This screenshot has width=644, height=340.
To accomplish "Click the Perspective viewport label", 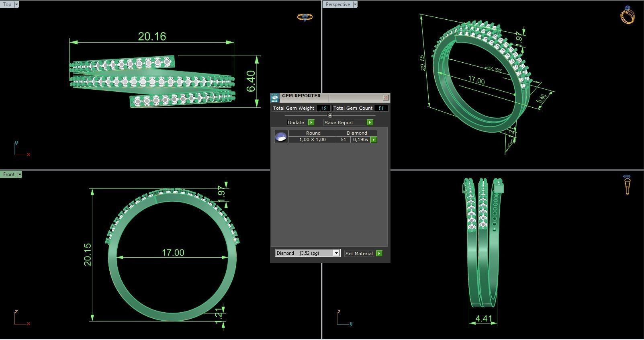I will [337, 4].
